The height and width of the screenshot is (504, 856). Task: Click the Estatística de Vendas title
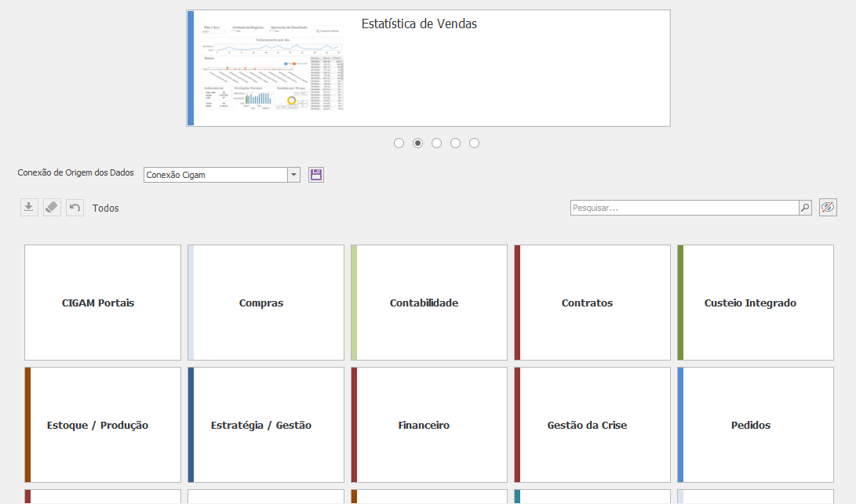(419, 24)
